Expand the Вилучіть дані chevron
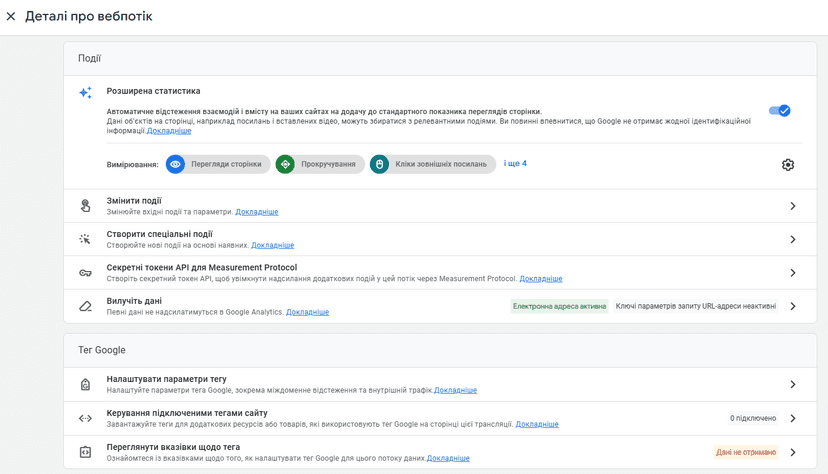Viewport: 828px width, 474px height. [x=793, y=306]
